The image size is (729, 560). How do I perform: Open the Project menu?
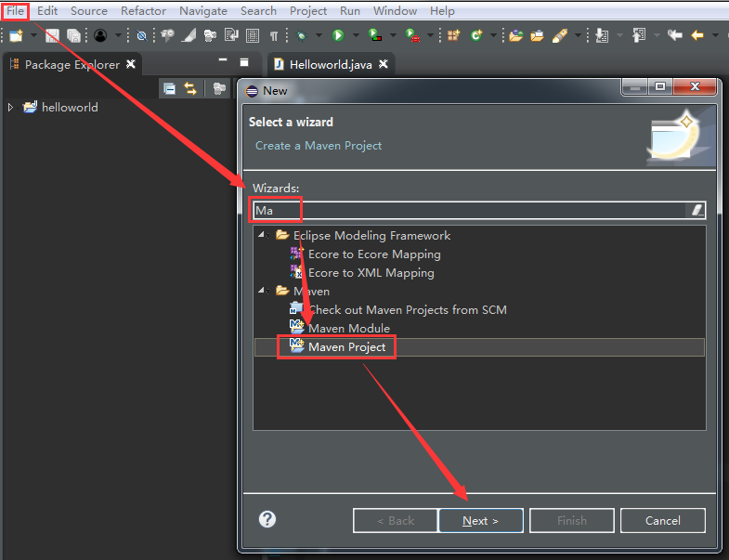(308, 11)
